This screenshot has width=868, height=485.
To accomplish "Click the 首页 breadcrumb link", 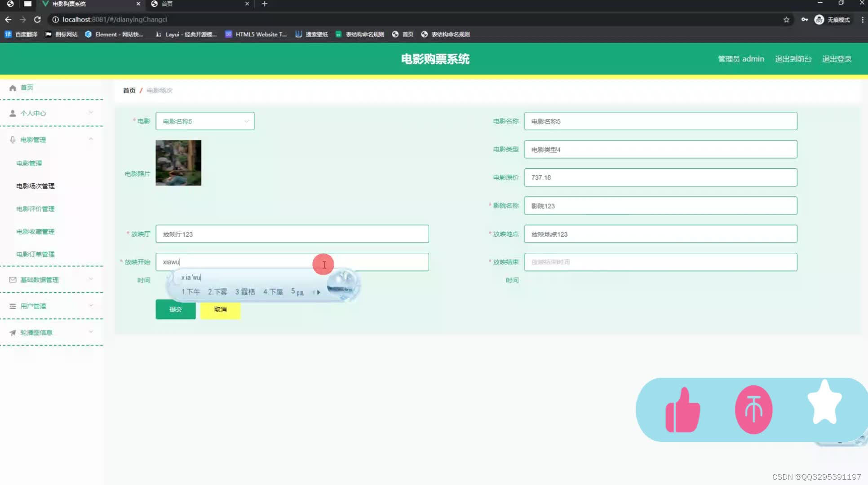I will pyautogui.click(x=129, y=90).
